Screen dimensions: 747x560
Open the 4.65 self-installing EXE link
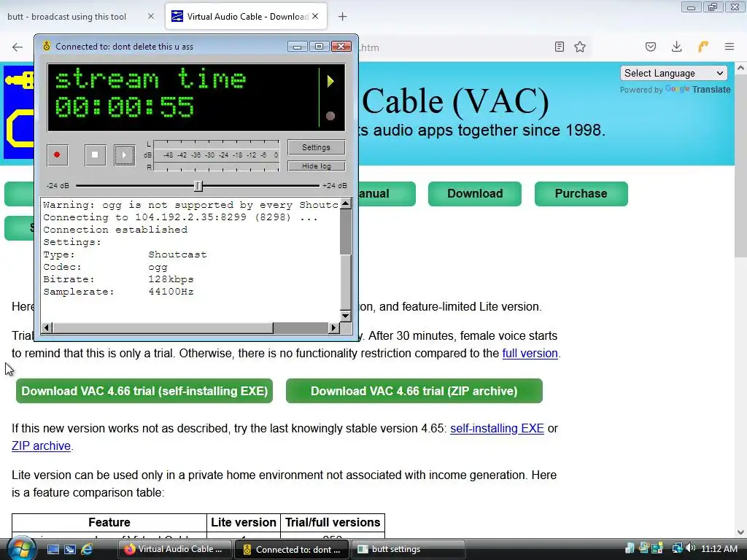[497, 428]
